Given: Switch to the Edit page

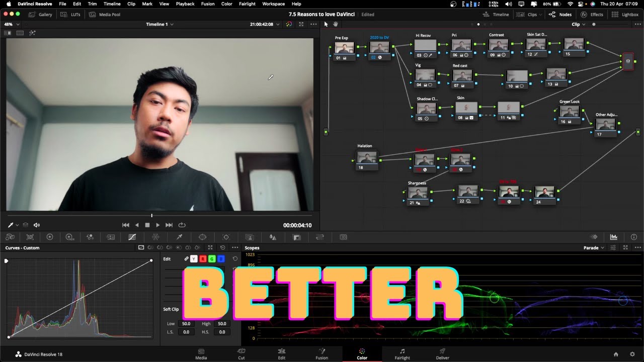Looking at the screenshot, I should pyautogui.click(x=282, y=354).
